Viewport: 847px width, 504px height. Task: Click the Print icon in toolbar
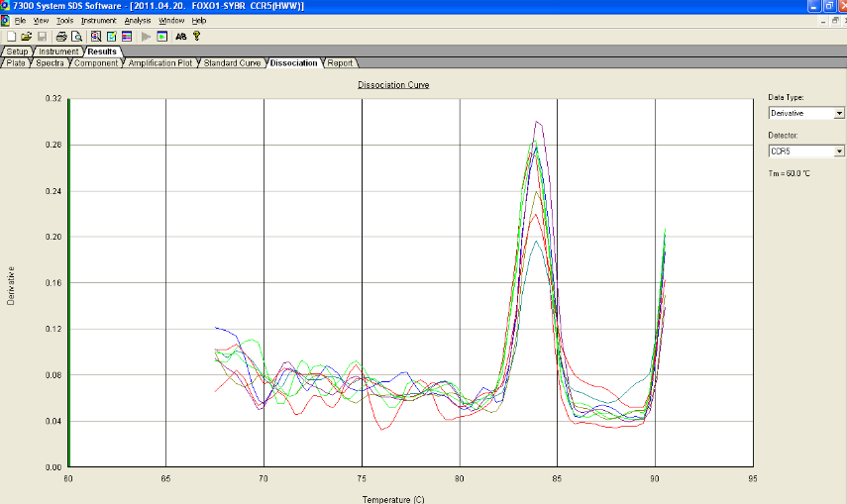click(x=60, y=36)
